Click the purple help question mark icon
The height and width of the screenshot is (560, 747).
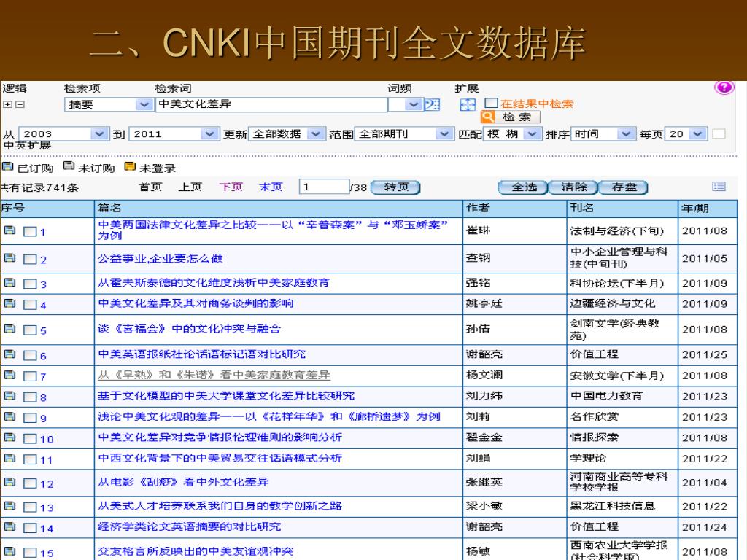pos(724,87)
